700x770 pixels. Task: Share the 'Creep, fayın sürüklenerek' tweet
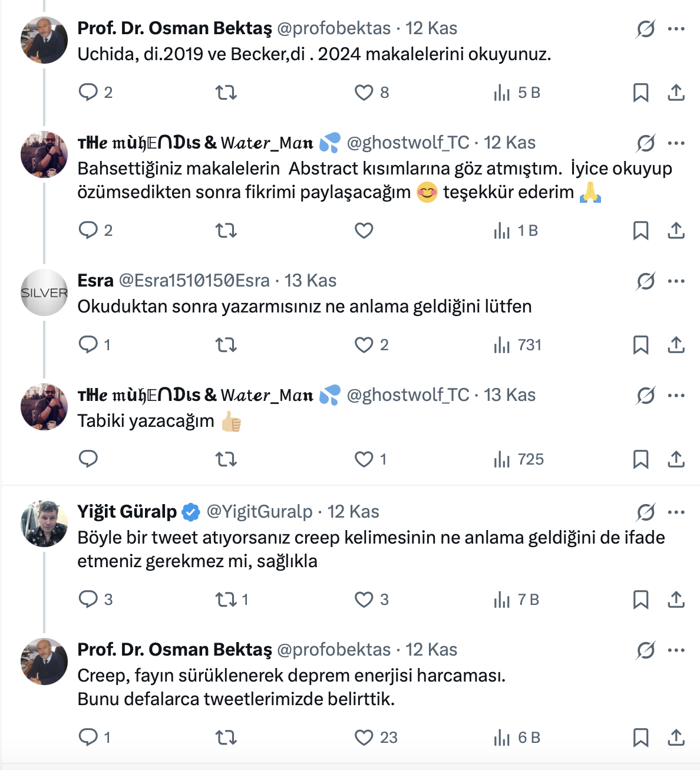676,738
